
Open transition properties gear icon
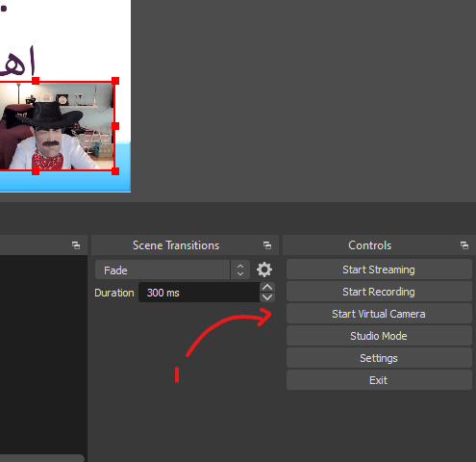pos(264,269)
